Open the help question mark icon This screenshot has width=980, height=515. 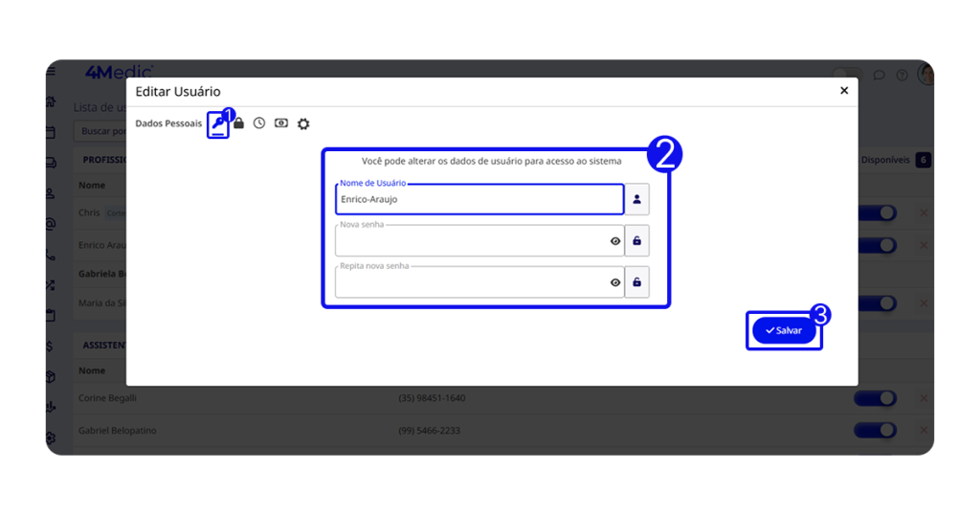[x=902, y=75]
